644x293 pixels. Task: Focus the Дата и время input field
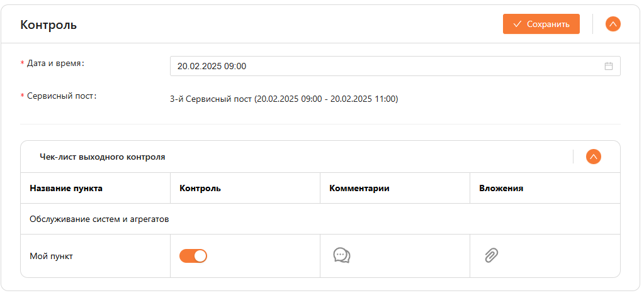tap(378, 66)
